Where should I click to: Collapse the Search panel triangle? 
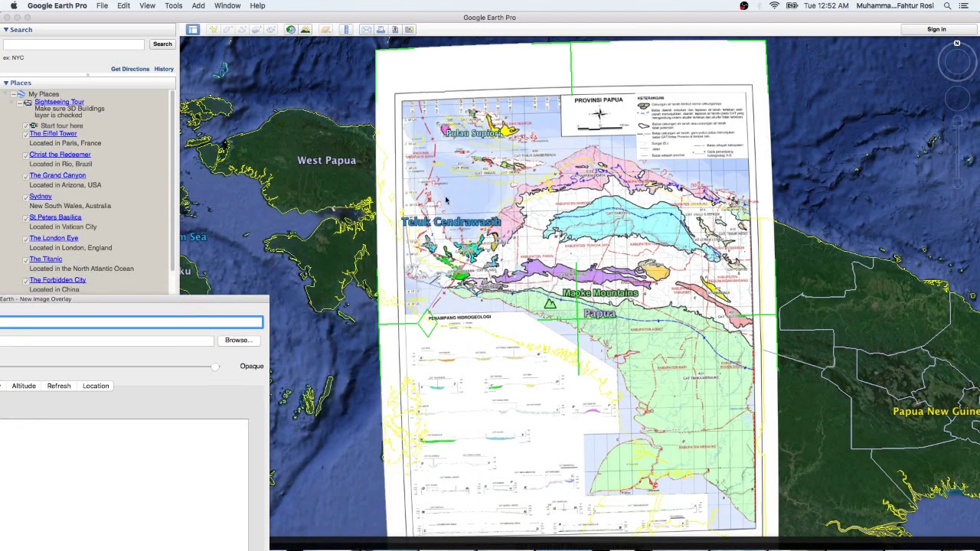[x=5, y=30]
